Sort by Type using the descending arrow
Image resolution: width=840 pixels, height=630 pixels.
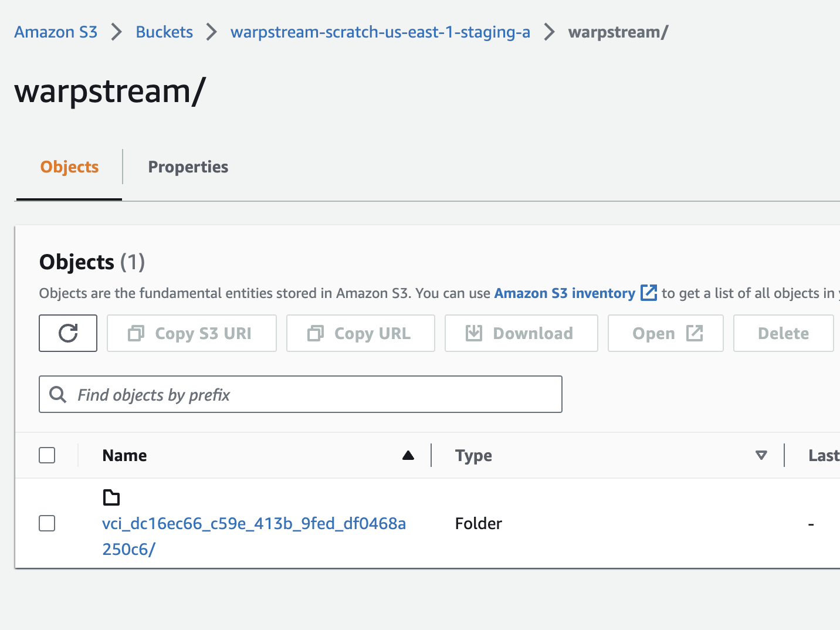pos(761,455)
